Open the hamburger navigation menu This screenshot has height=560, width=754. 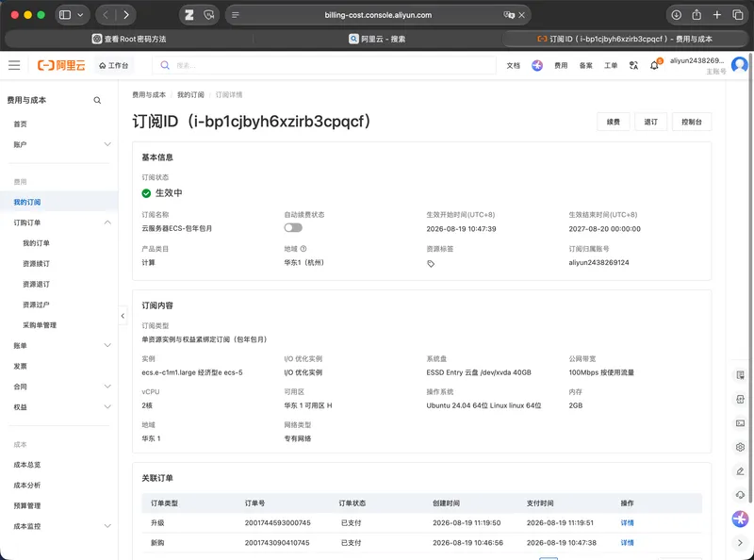[14, 65]
